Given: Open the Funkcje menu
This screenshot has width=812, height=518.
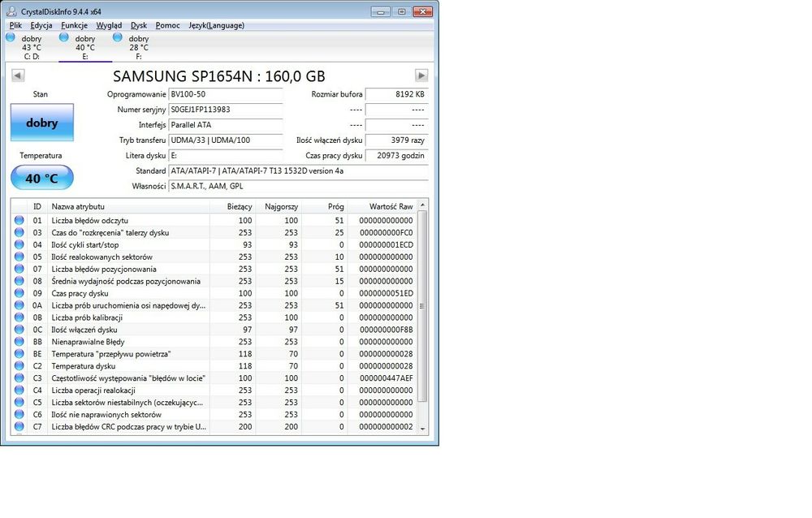Looking at the screenshot, I should (74, 25).
